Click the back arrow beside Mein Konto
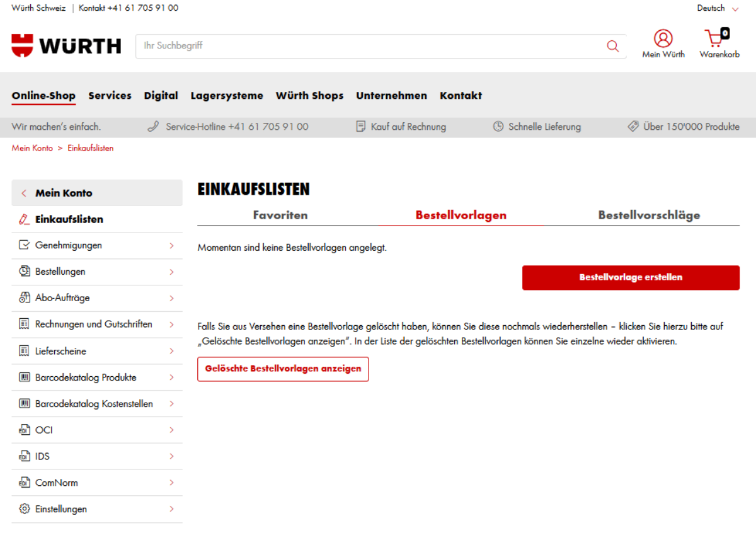 click(24, 193)
